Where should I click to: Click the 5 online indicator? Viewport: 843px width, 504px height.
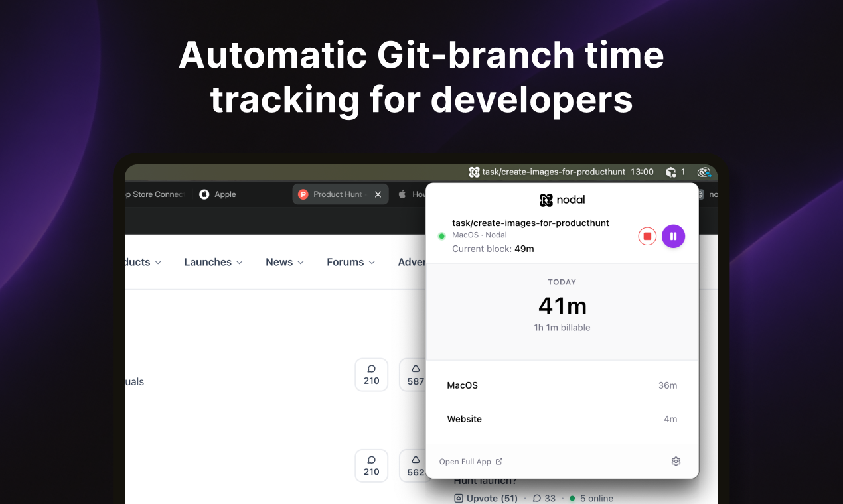[x=591, y=498]
